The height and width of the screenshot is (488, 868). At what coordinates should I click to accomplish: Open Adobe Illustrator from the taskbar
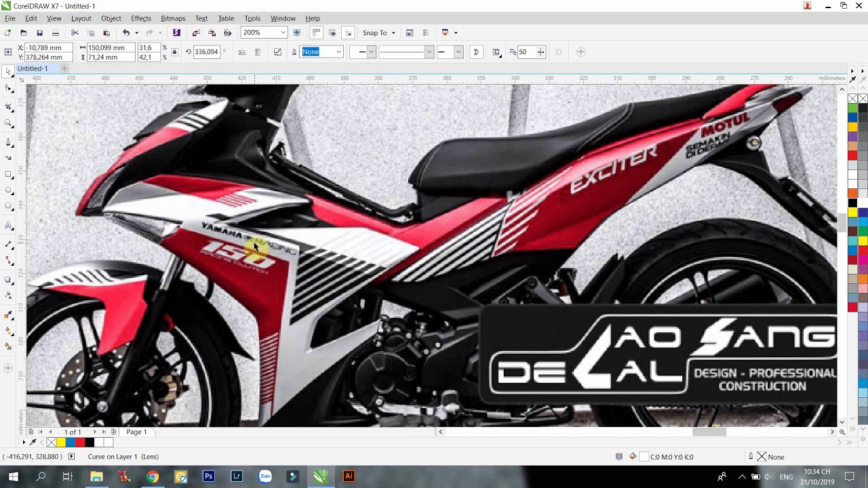pos(349,476)
